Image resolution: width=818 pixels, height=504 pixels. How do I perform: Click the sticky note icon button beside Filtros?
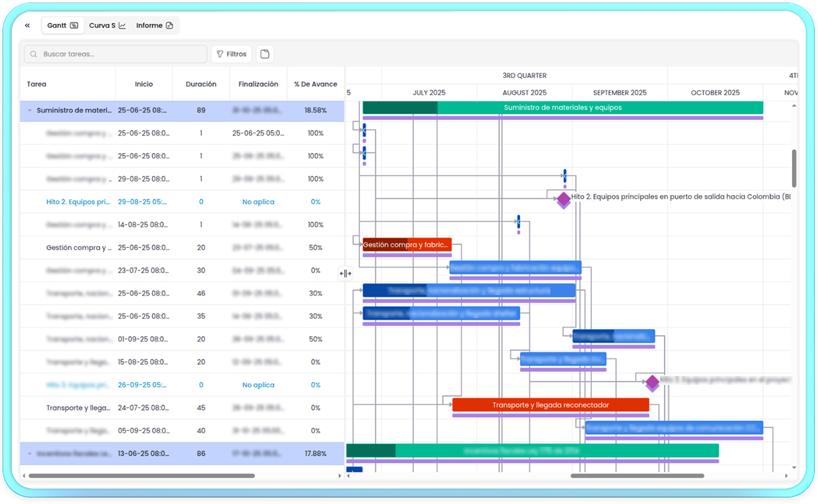[265, 54]
